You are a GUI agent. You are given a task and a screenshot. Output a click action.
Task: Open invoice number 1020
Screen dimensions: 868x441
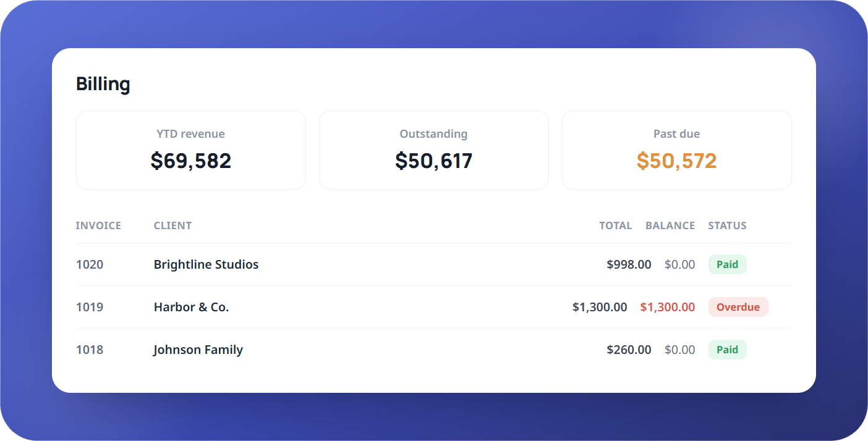point(90,264)
